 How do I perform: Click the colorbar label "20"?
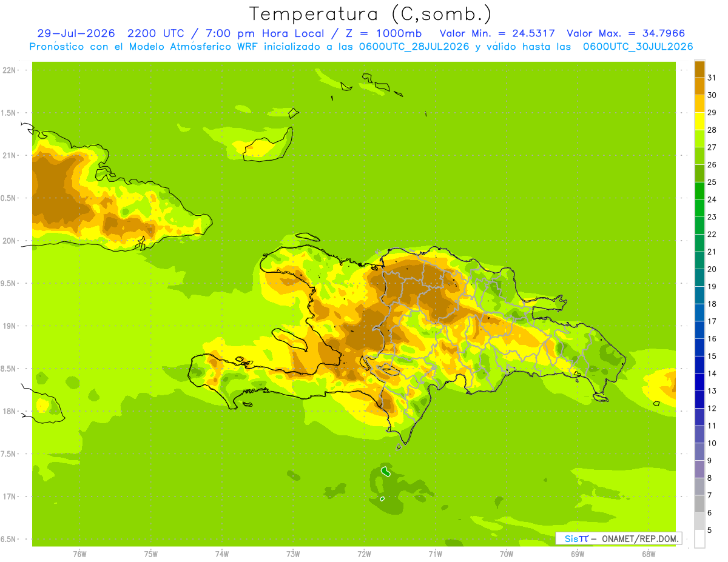point(712,269)
